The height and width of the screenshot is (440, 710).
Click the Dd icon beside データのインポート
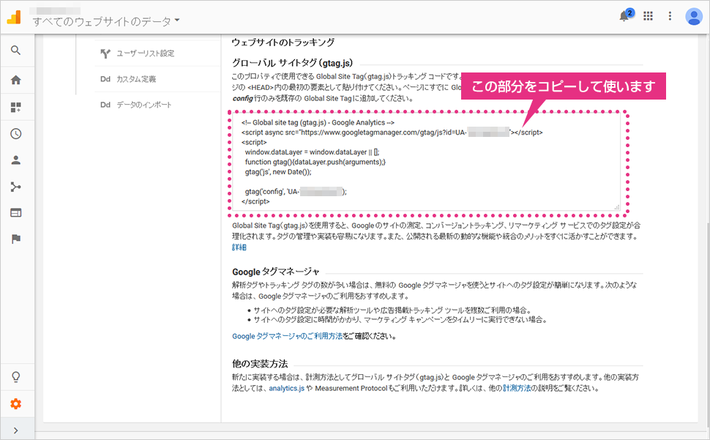(105, 105)
